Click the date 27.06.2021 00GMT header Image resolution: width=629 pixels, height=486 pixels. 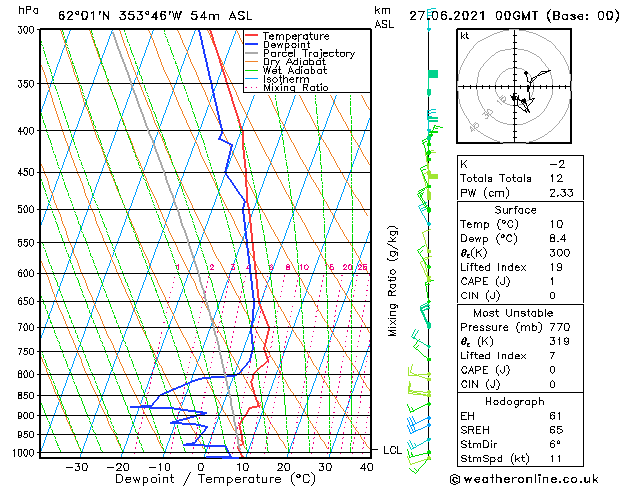pyautogui.click(x=514, y=16)
